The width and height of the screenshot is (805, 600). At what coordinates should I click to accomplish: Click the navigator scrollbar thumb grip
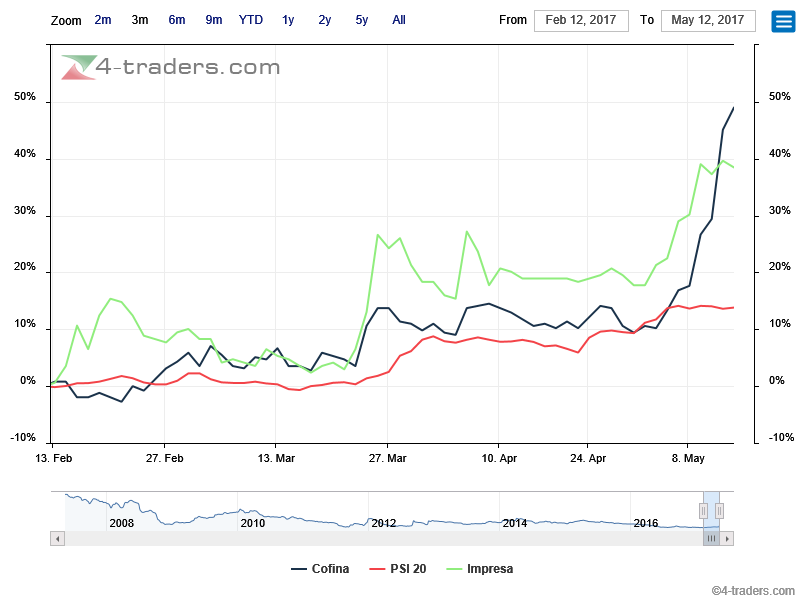click(x=711, y=538)
